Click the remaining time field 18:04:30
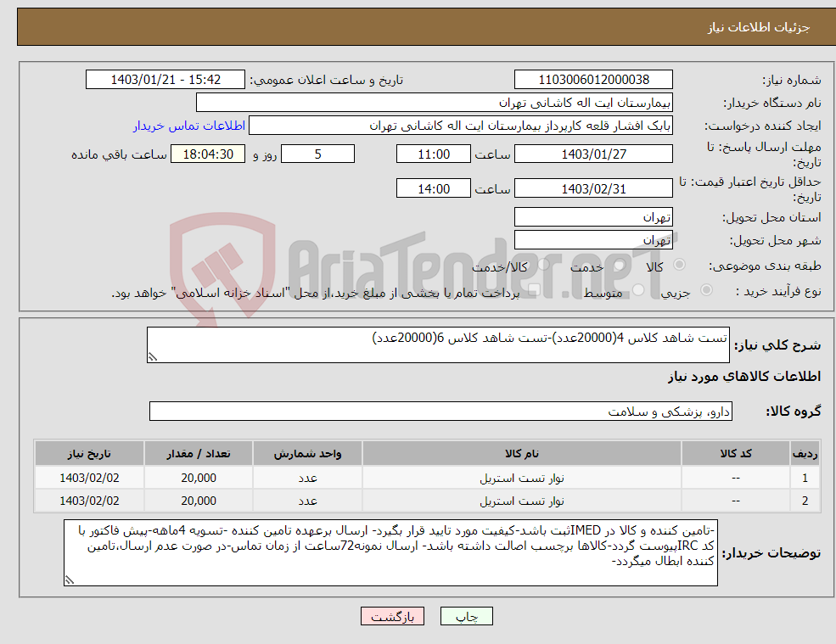 [208, 154]
